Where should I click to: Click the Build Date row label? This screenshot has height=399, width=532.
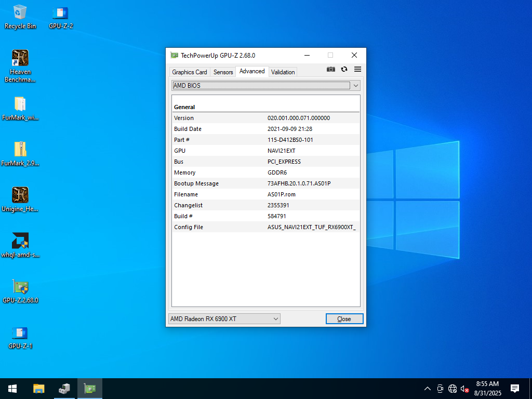tap(188, 129)
